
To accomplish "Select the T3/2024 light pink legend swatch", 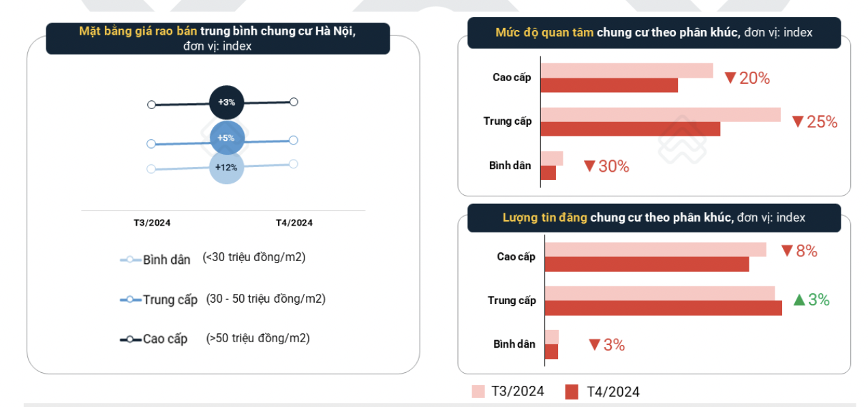I will pyautogui.click(x=478, y=391).
